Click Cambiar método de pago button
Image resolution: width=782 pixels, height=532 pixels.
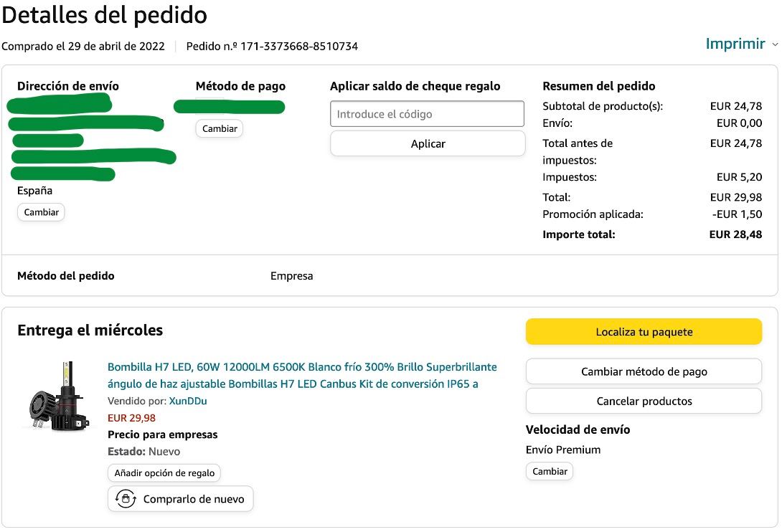(644, 371)
